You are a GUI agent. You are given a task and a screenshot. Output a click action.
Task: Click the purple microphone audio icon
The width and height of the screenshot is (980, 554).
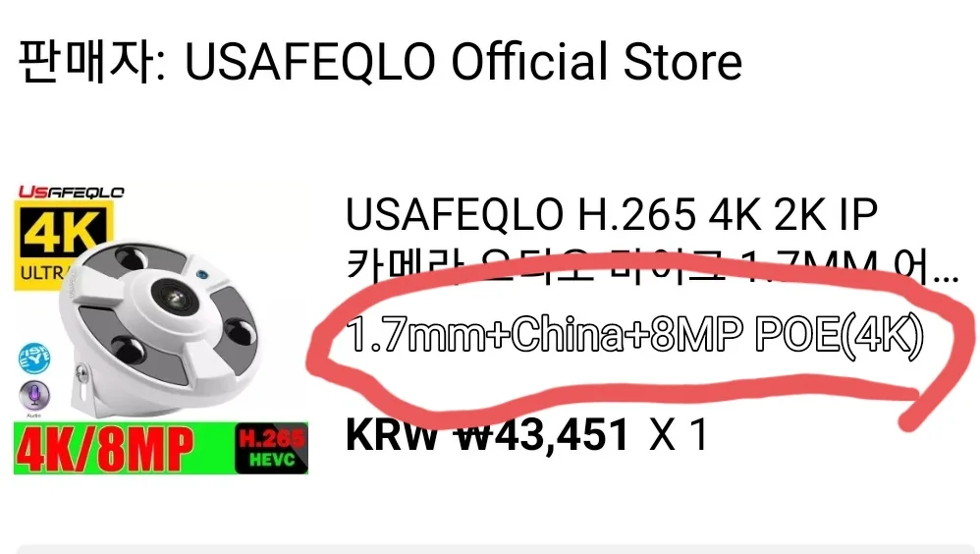point(34,396)
